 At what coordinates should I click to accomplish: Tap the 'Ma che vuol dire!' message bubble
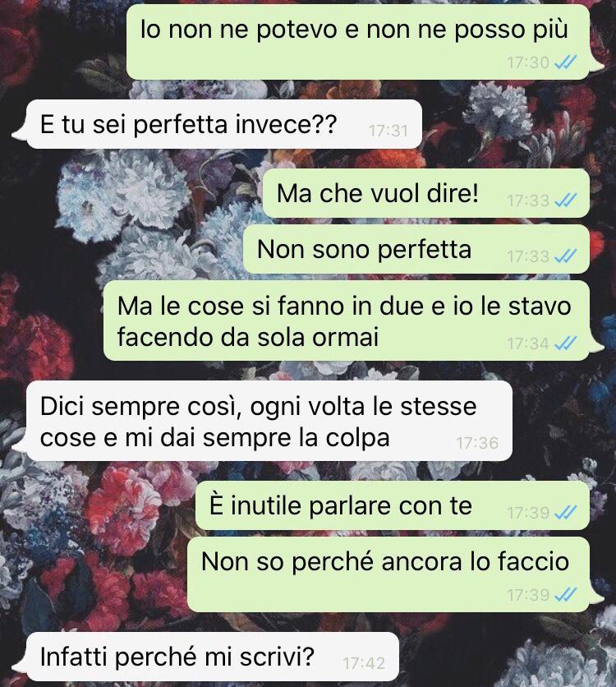(426, 193)
